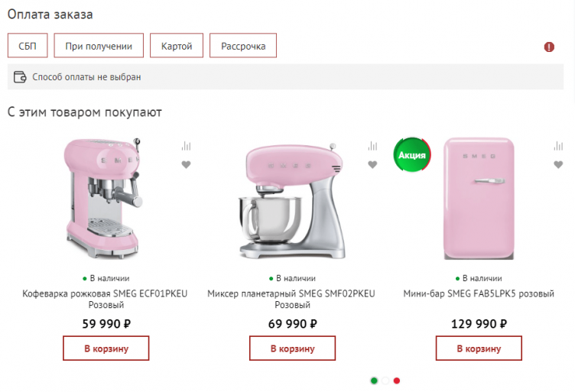Viewport: 575px width, 392px height.
Task: Add SMEG mini-bar to wishlist heart
Action: click(558, 164)
